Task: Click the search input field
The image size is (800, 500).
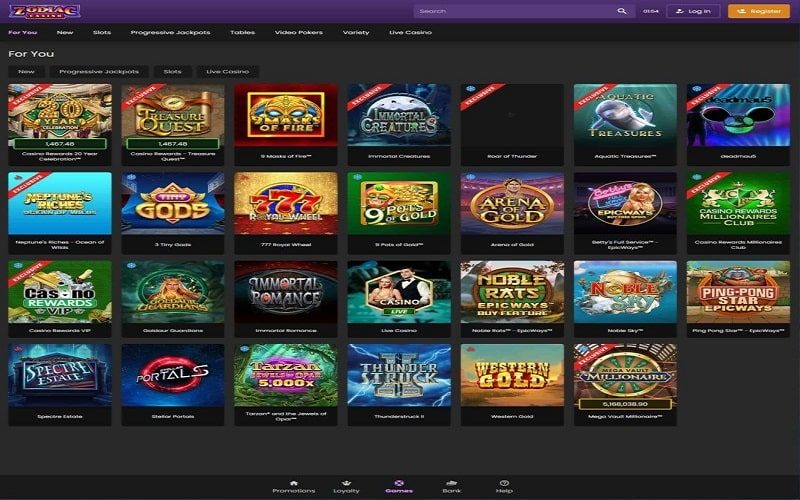Action: 524,11
